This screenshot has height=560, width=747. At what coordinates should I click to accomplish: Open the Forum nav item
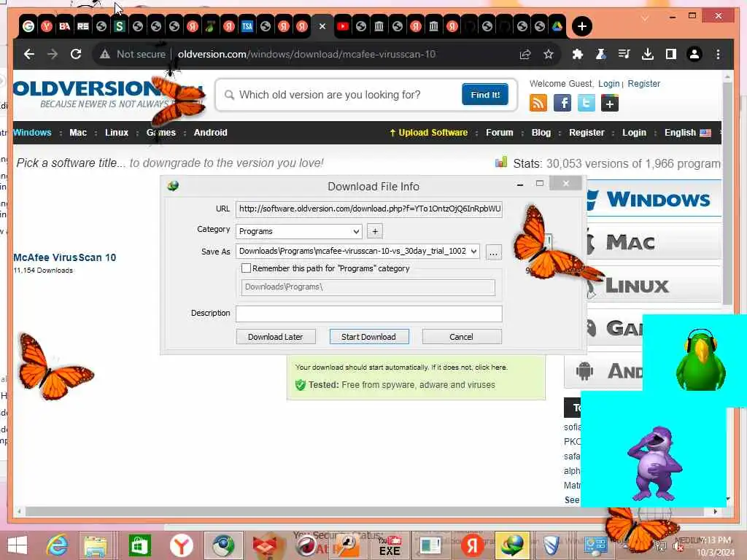coord(499,133)
